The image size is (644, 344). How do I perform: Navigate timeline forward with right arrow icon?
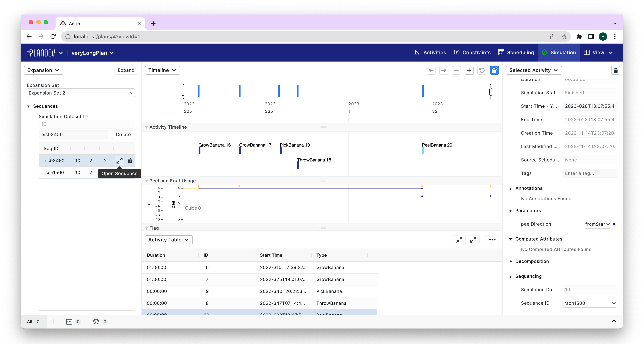pyautogui.click(x=444, y=70)
